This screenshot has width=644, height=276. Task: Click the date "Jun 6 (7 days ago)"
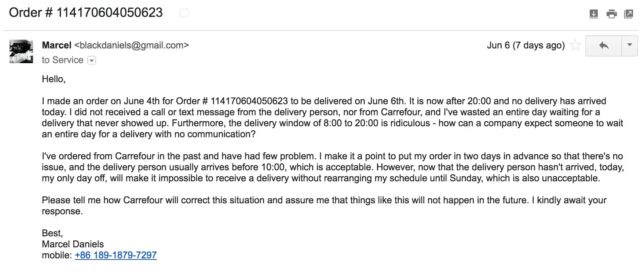[526, 46]
